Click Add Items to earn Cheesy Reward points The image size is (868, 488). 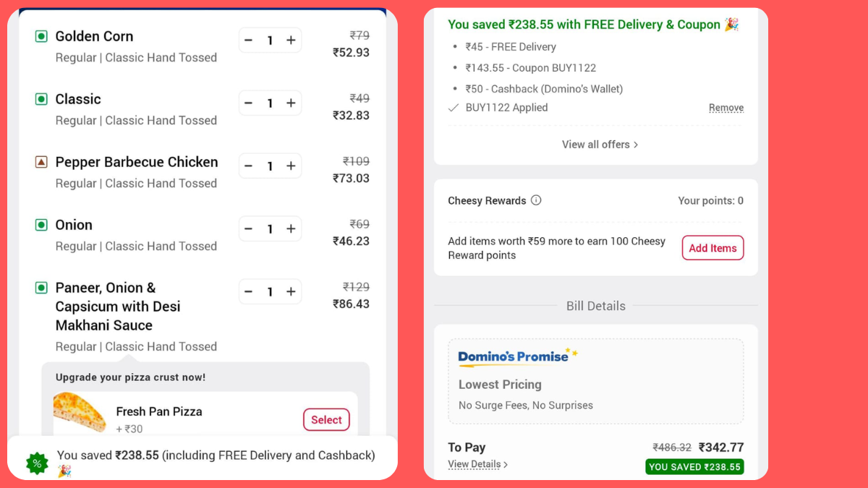[x=712, y=247]
